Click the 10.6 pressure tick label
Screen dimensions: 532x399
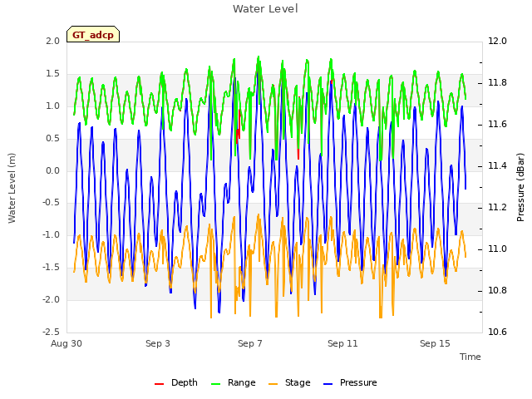(497, 332)
